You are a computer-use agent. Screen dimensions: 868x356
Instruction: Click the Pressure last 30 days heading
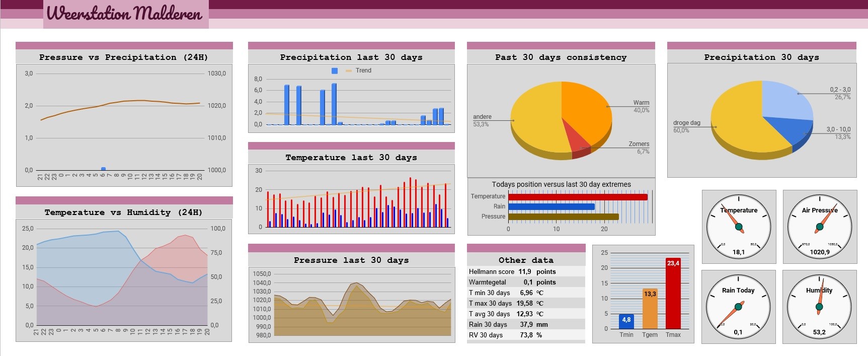pyautogui.click(x=351, y=260)
